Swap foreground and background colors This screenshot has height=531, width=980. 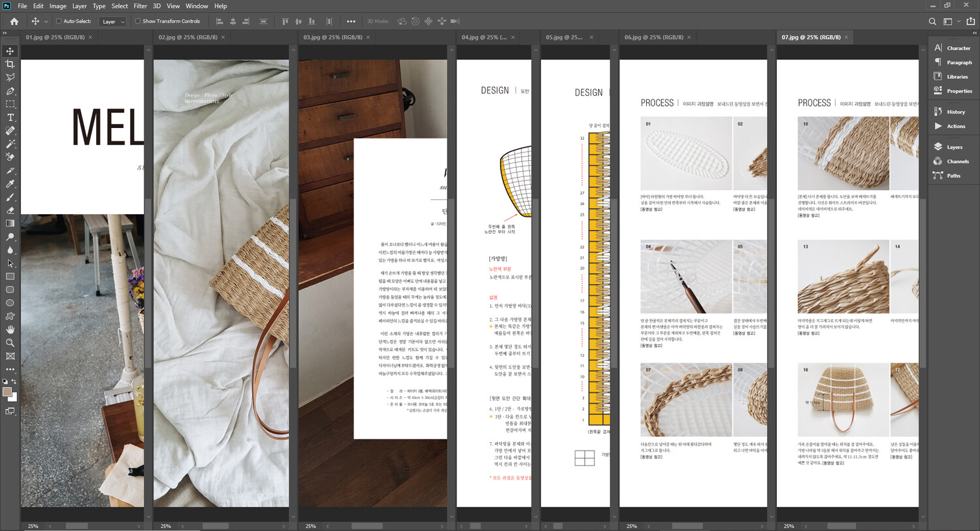14,381
